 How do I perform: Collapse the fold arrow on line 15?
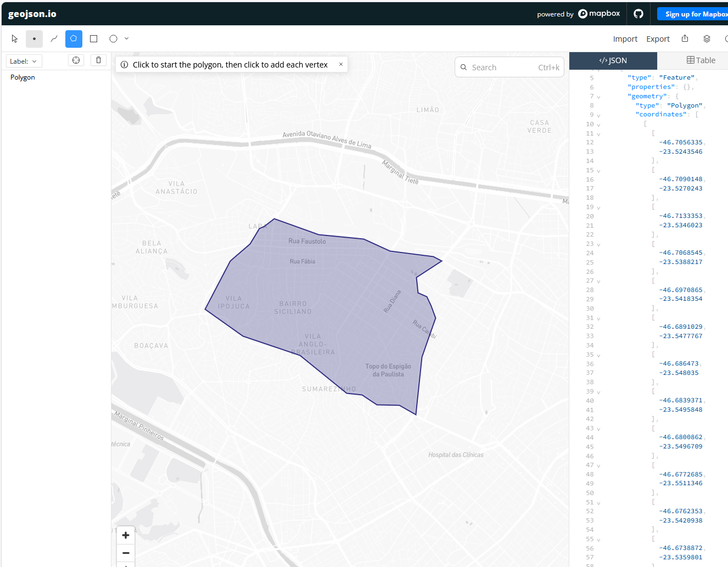tap(598, 171)
